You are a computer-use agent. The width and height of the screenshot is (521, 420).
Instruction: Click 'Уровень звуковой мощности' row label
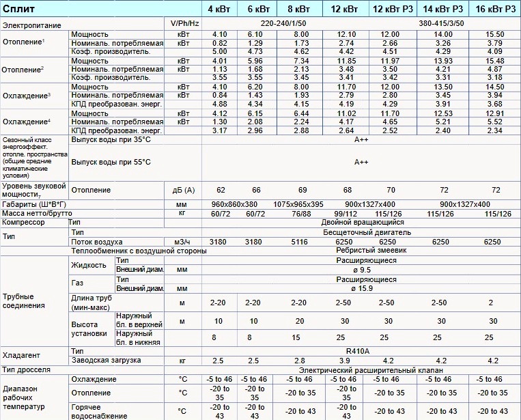(x=34, y=190)
